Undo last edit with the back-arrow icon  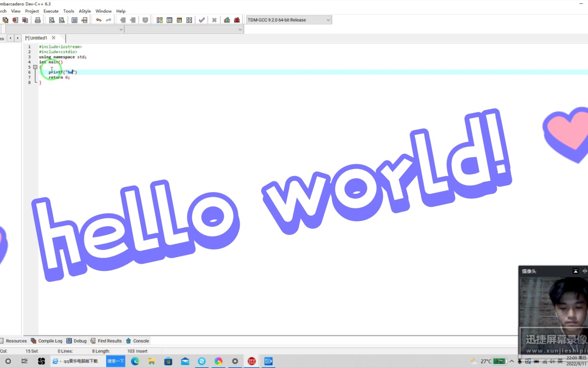(x=98, y=19)
